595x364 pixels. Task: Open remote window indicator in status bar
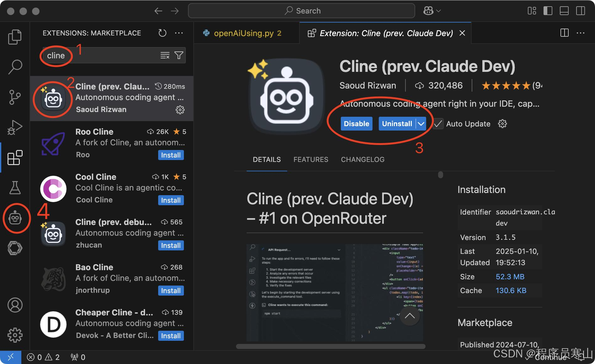(x=11, y=357)
